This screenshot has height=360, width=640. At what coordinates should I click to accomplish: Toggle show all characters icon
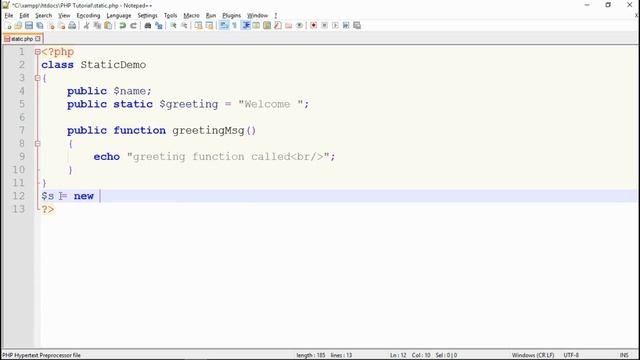(235, 26)
